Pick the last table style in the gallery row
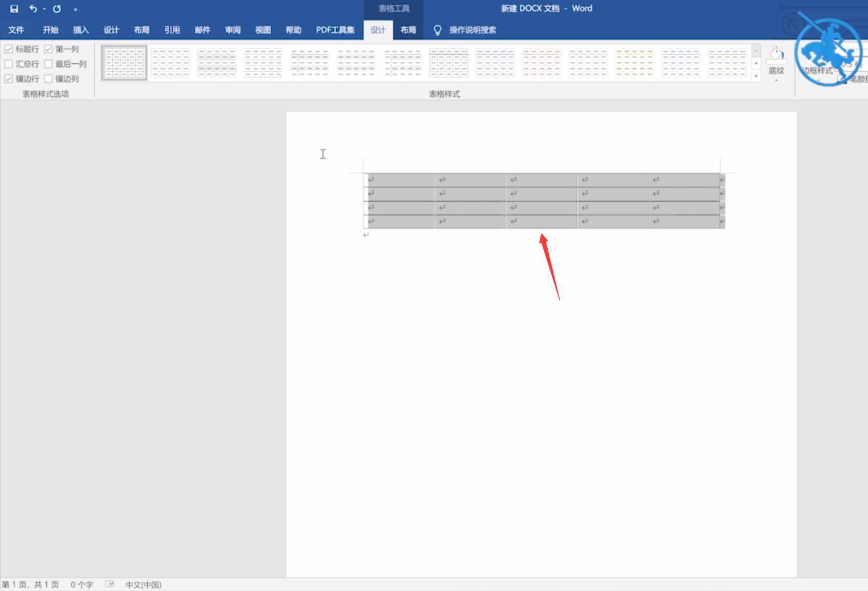Viewport: 868px width, 591px height. coord(727,63)
